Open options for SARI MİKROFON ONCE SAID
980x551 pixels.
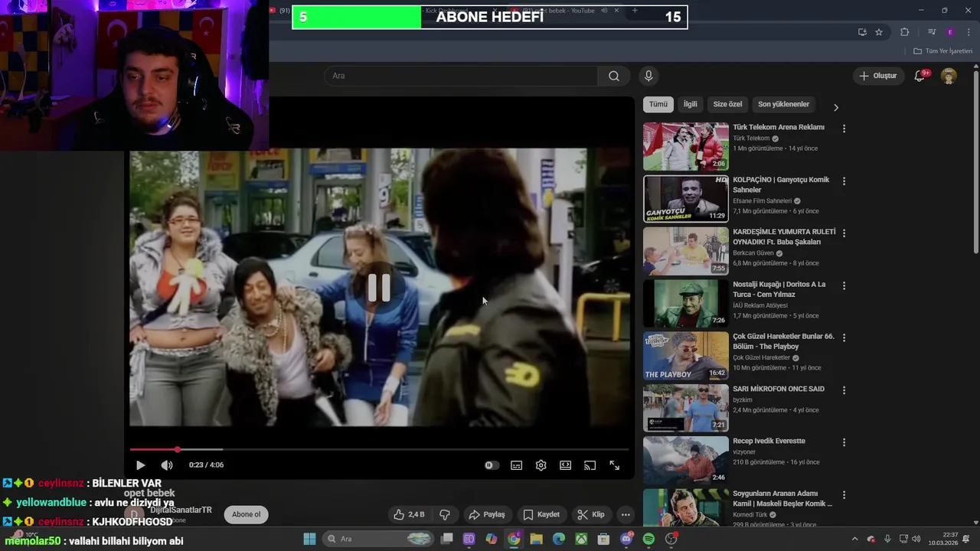pyautogui.click(x=844, y=390)
